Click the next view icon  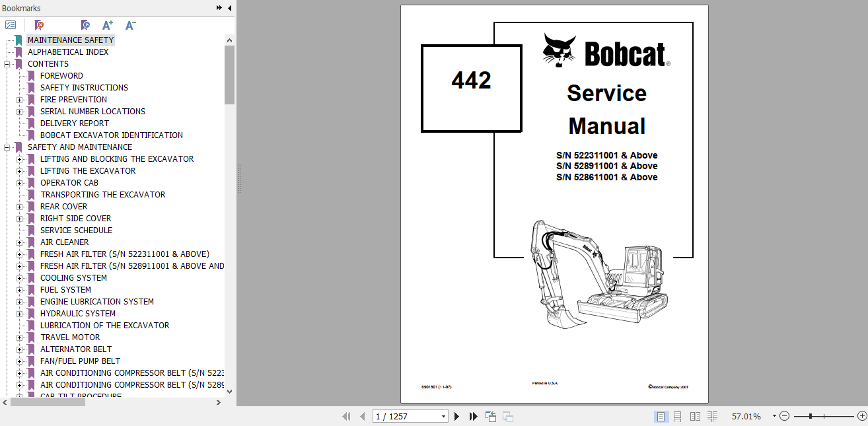(x=508, y=416)
